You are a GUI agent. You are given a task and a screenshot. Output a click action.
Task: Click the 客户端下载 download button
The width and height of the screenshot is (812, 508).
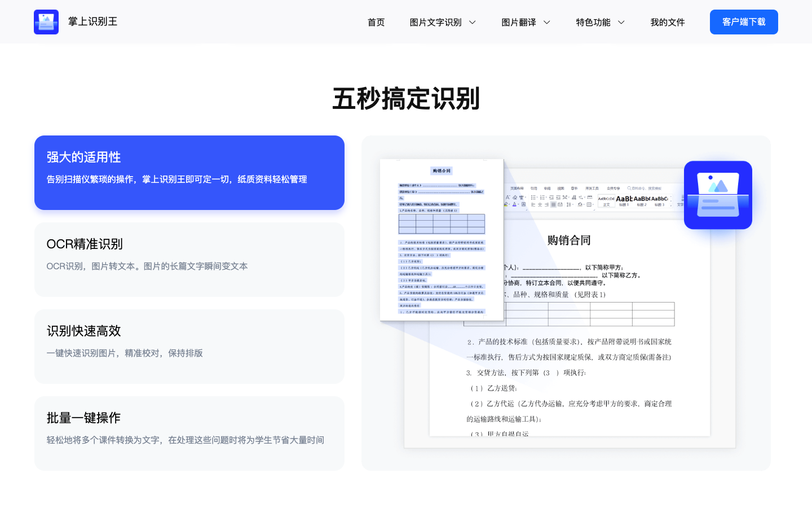click(744, 21)
